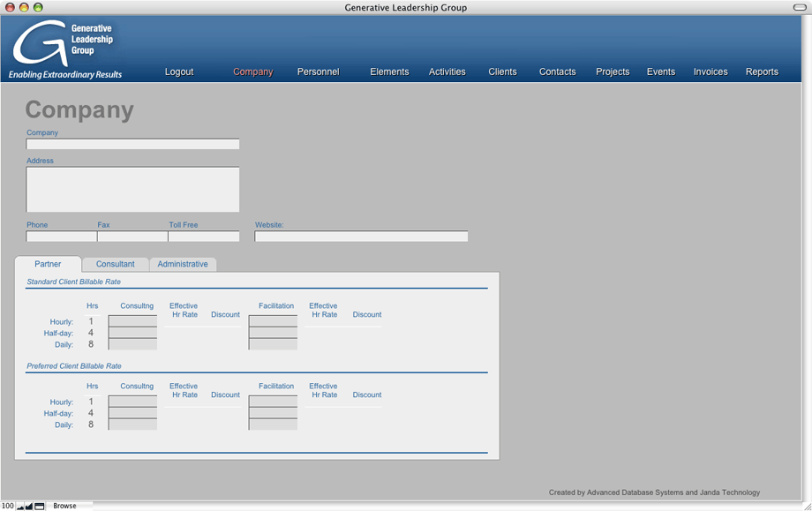
Task: Click the Toll Free field label
Action: pyautogui.click(x=184, y=225)
